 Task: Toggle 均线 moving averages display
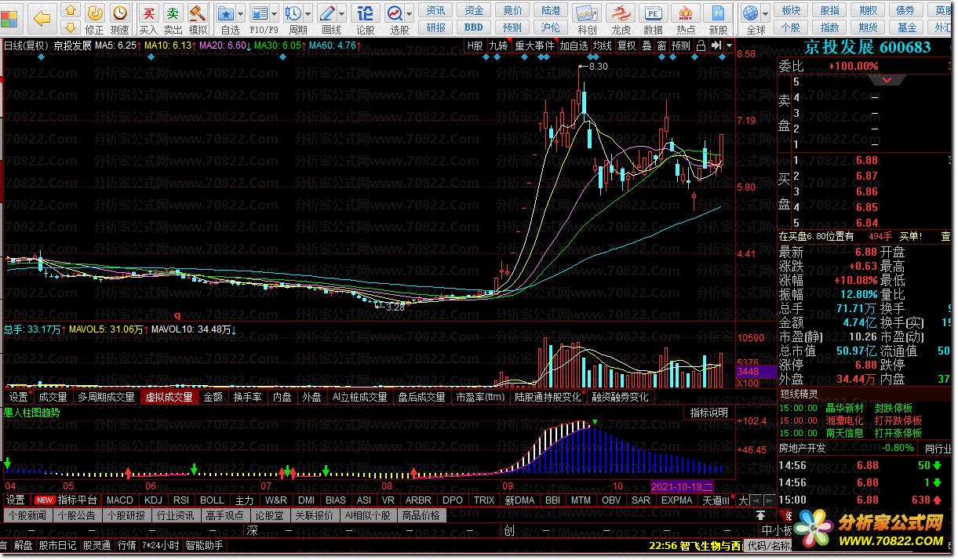603,45
